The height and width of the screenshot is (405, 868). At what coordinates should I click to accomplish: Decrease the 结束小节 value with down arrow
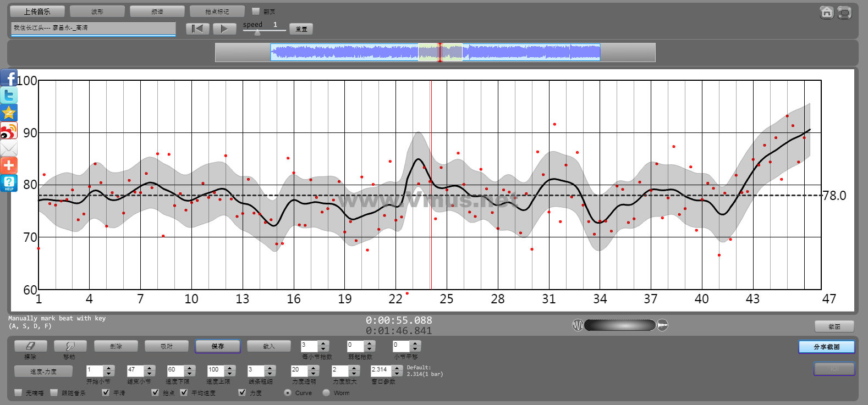(150, 374)
